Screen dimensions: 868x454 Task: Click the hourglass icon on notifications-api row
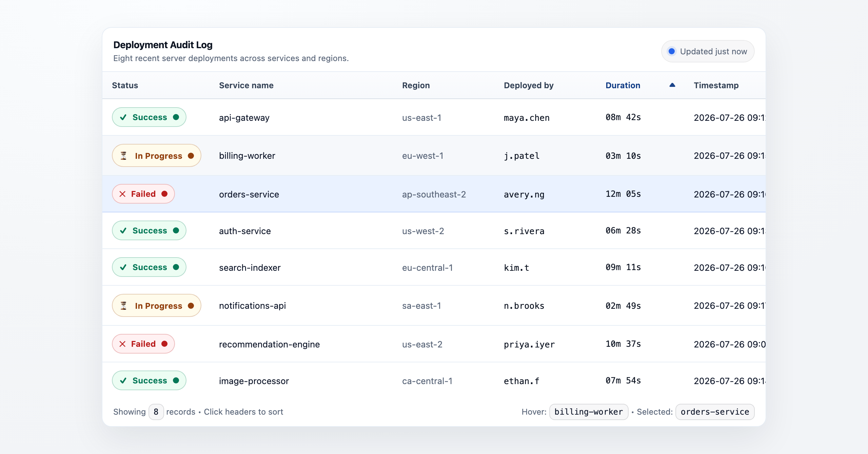[124, 306]
